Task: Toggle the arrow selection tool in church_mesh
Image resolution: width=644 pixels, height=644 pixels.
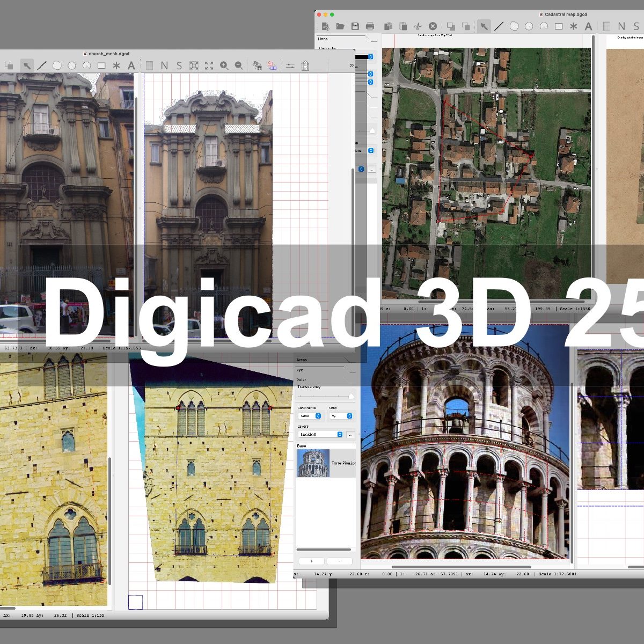Action: pyautogui.click(x=26, y=65)
